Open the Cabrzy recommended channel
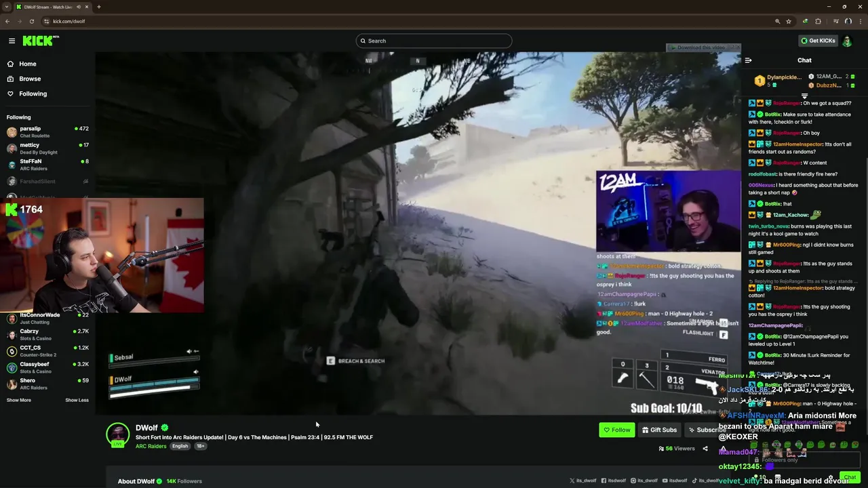Image resolution: width=868 pixels, height=488 pixels. tap(47, 334)
